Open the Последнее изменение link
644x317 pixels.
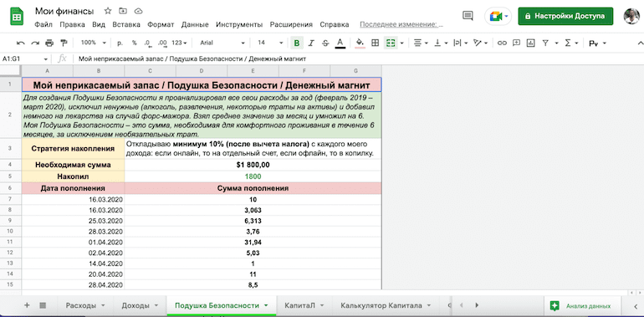401,24
